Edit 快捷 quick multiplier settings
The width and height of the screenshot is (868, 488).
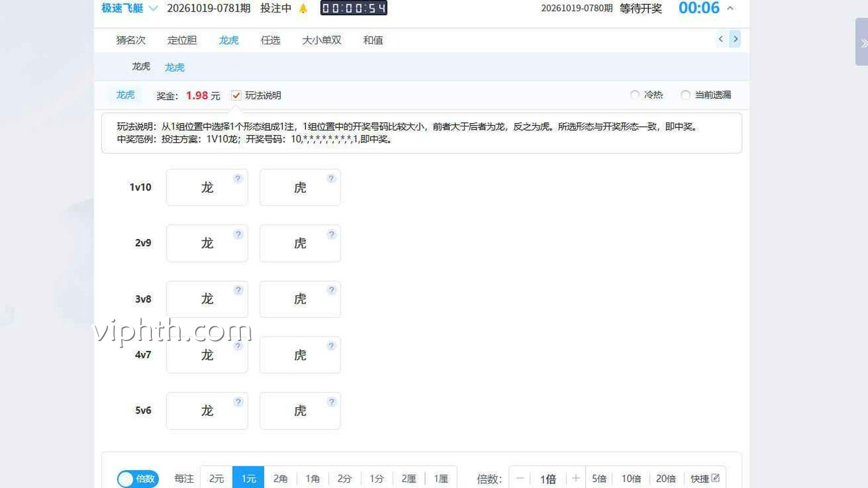click(x=705, y=478)
